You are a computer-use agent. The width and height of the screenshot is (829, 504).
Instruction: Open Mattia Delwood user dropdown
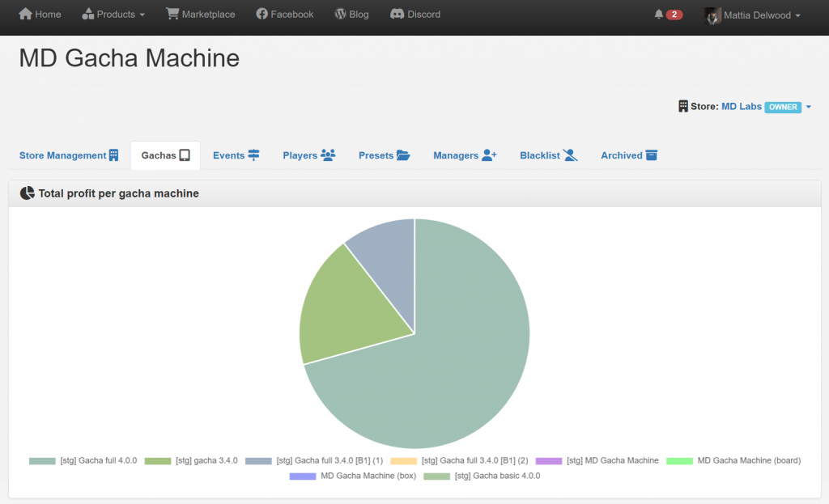point(753,15)
